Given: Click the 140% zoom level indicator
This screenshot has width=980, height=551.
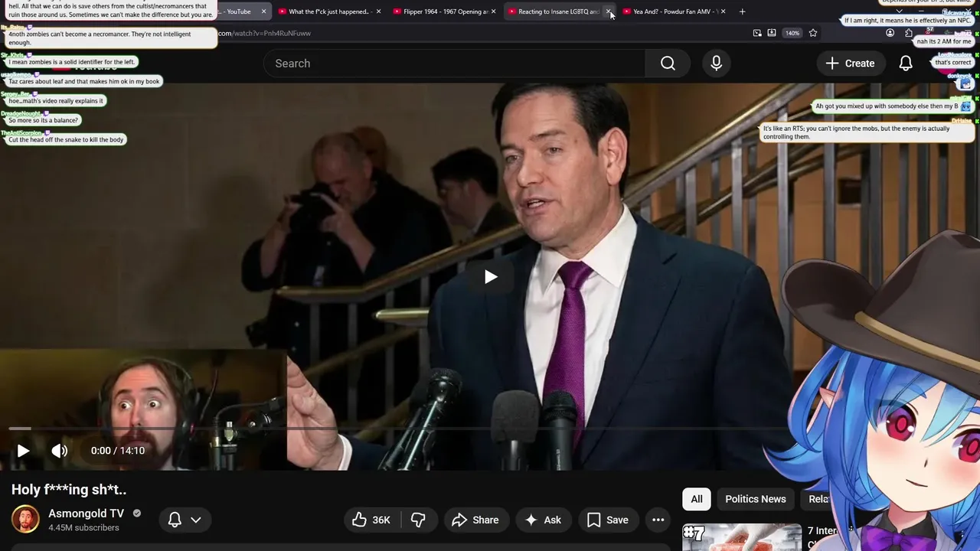Looking at the screenshot, I should pyautogui.click(x=792, y=33).
